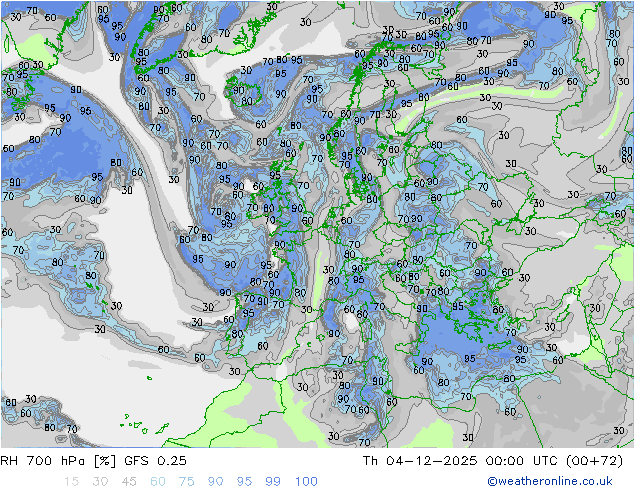The height and width of the screenshot is (490, 634).
Task: Click legend value 75
Action: pos(186,482)
